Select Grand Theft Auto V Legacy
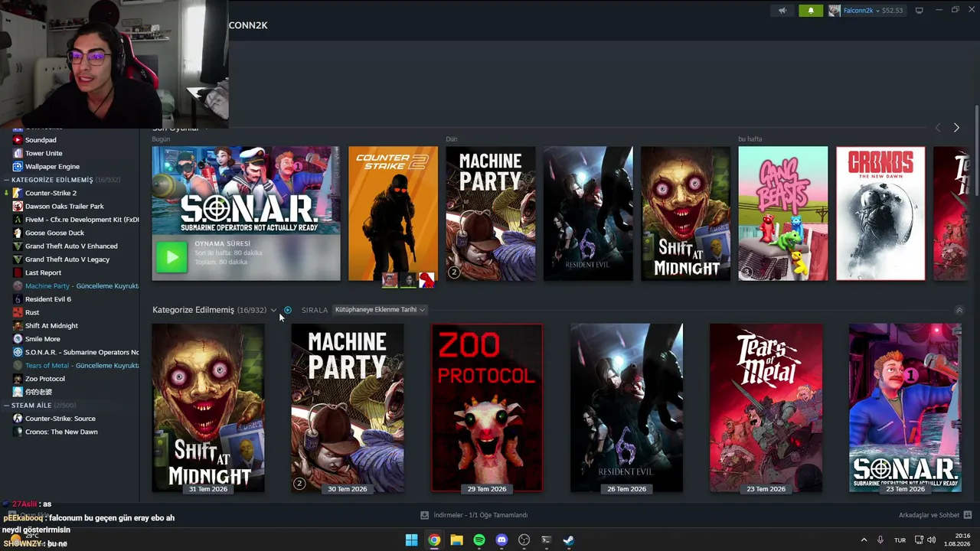The image size is (980, 551). pos(69,259)
